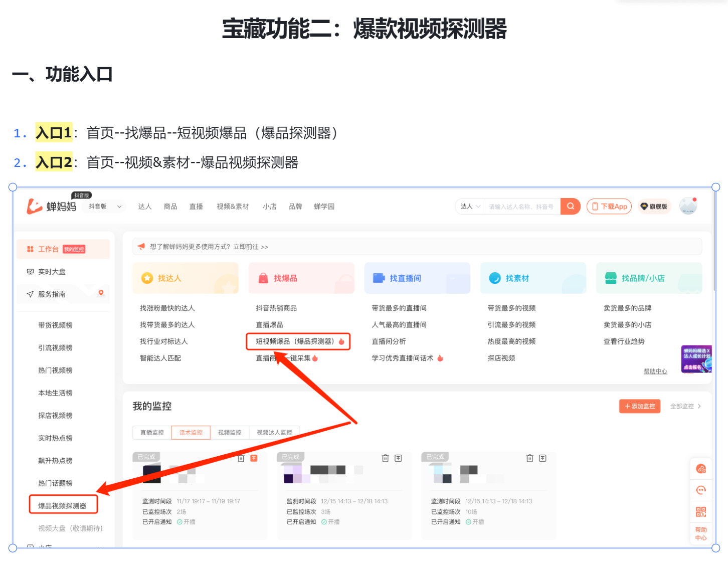Screen dimensions: 728x567
Task: Delete the monitoring card with 10场
Action: click(530, 458)
